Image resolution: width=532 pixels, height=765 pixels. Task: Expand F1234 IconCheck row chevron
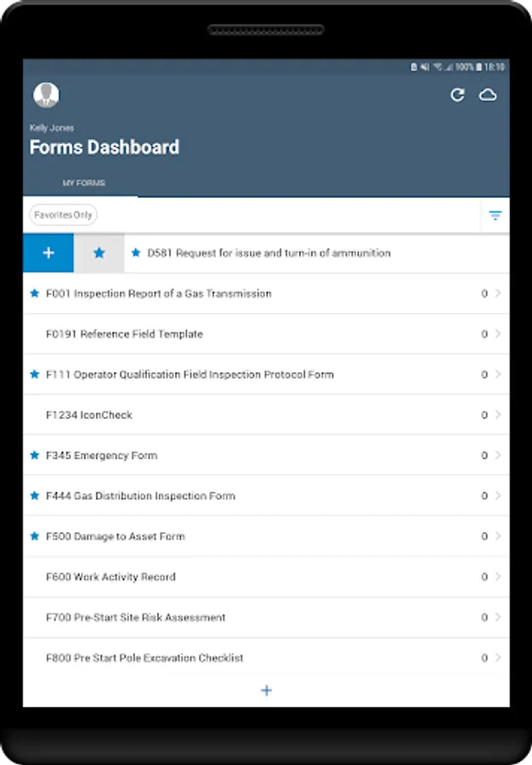(498, 415)
